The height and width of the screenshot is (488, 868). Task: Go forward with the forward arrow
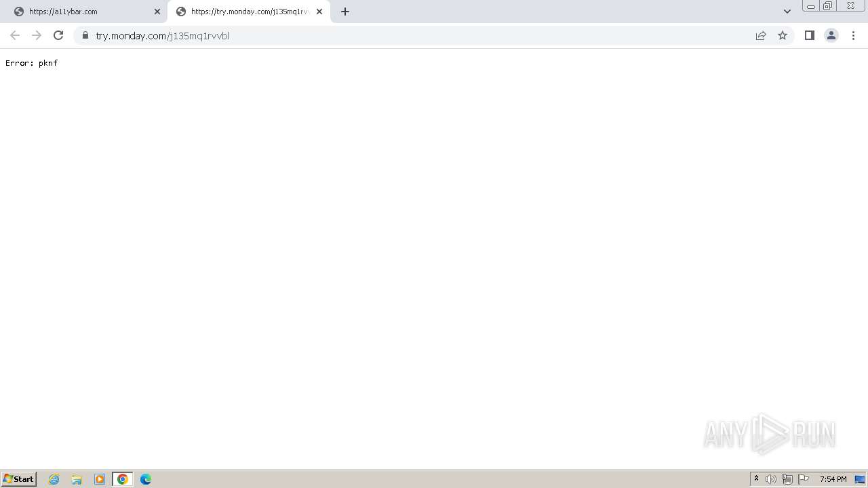37,35
